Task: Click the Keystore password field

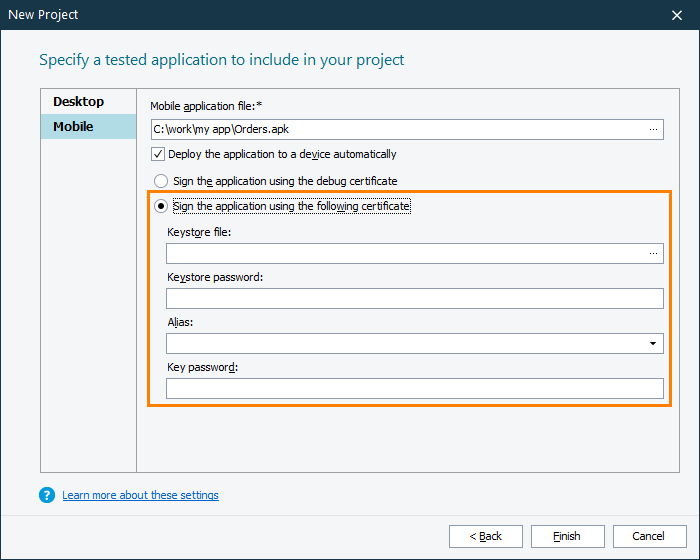Action: (x=415, y=298)
